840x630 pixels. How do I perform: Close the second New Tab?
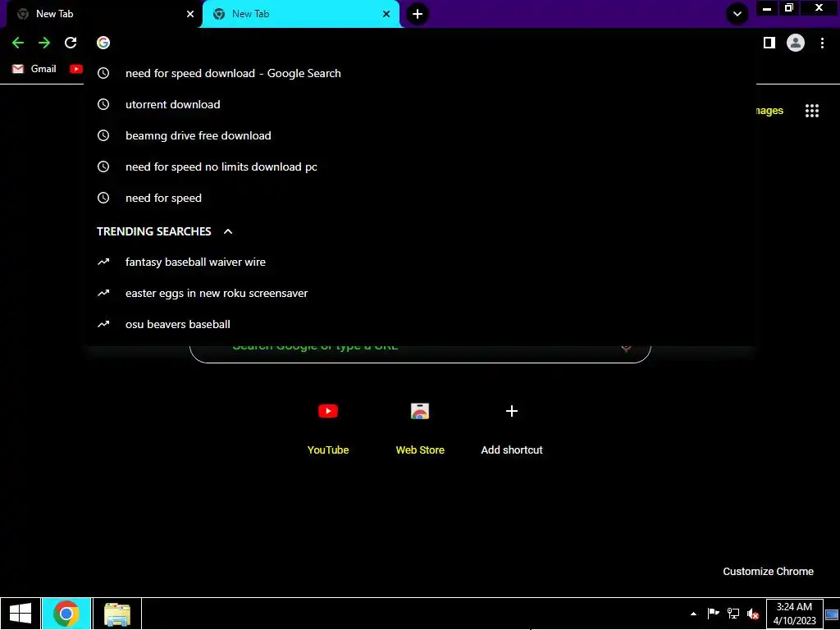386,14
